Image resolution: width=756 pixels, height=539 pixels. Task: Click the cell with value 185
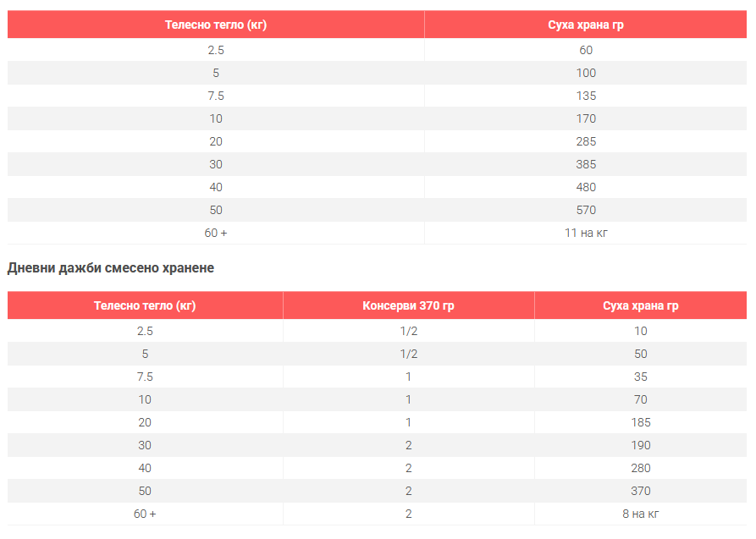click(640, 422)
